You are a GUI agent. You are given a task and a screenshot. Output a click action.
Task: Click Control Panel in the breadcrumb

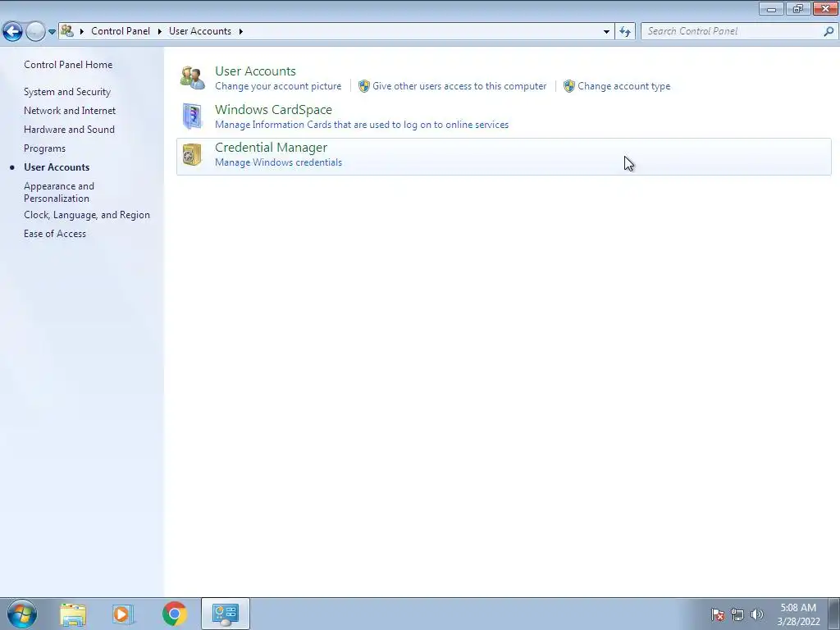pyautogui.click(x=121, y=31)
